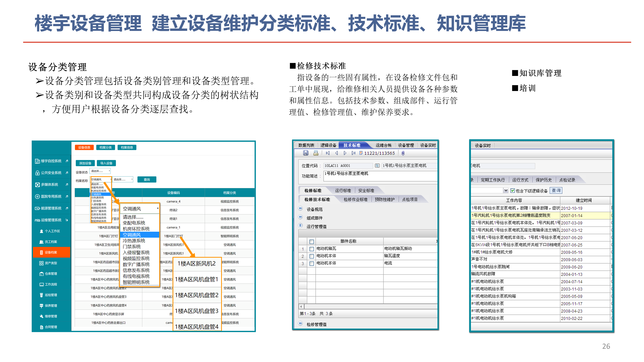The width and height of the screenshot is (644, 362).
Task: Select row dated 2007-01-14 in work list
Action: [x=541, y=216]
